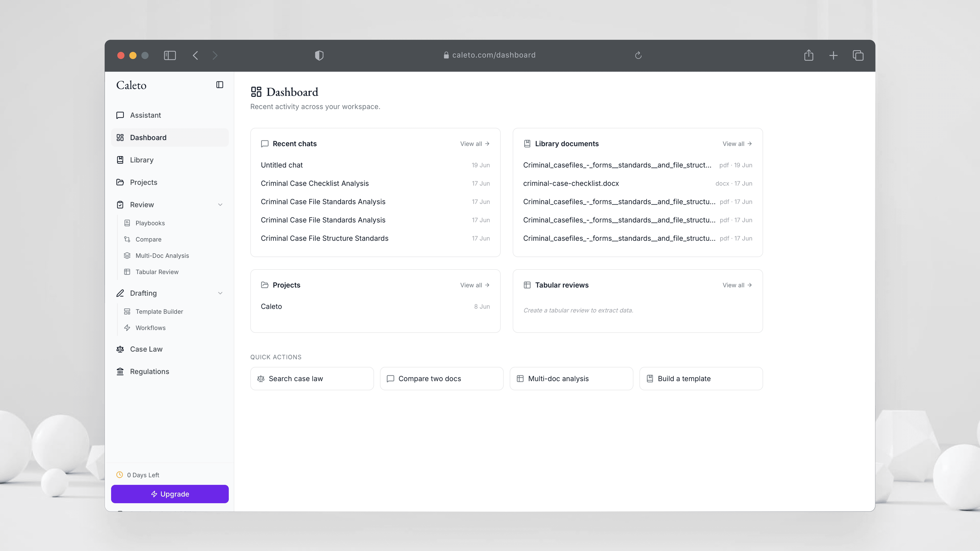Click the Workflows lightning bolt icon
This screenshot has width=980, height=551.
click(127, 328)
